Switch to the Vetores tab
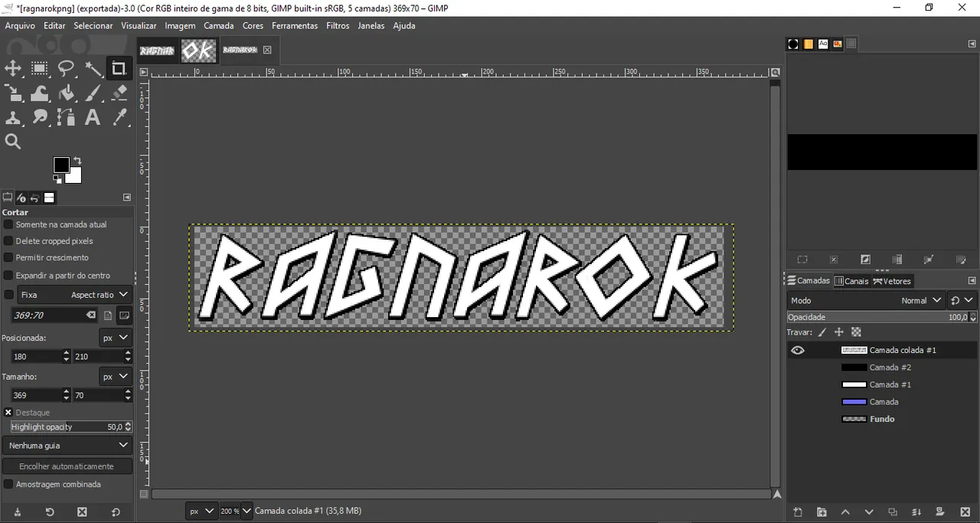The height and width of the screenshot is (523, 980). 892,281
